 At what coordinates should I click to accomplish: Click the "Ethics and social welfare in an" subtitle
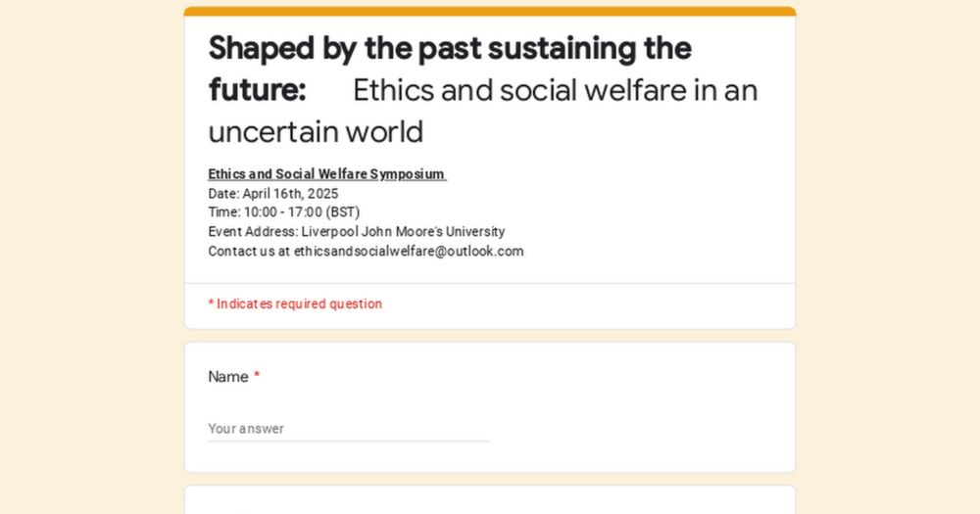(x=555, y=90)
